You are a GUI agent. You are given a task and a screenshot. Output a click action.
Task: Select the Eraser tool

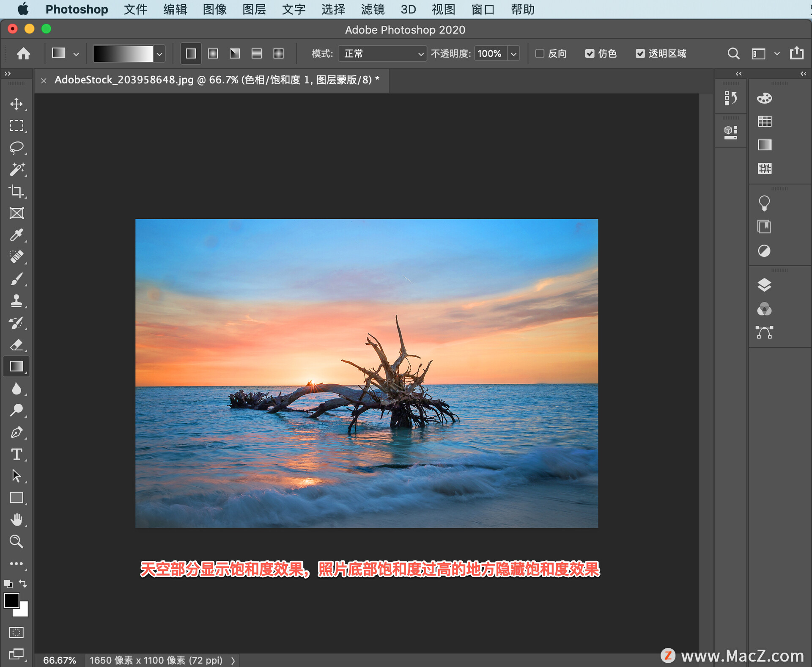click(x=16, y=345)
